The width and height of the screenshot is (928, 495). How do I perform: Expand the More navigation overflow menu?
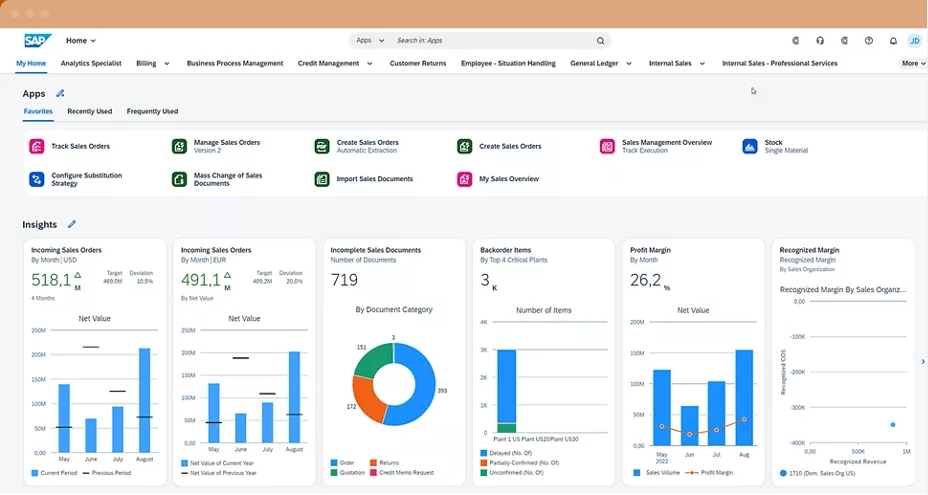pyautogui.click(x=911, y=63)
